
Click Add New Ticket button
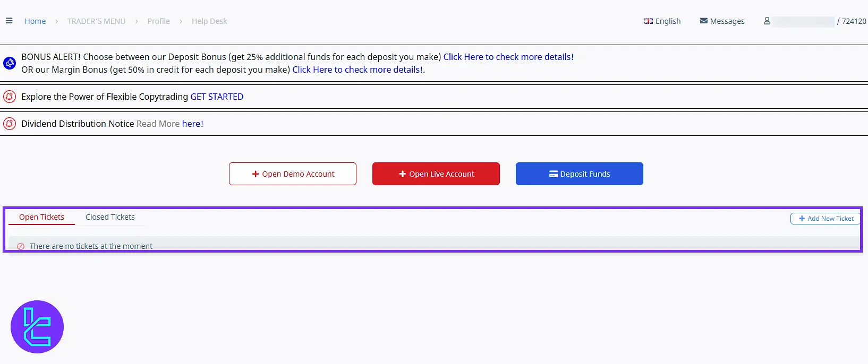click(826, 219)
